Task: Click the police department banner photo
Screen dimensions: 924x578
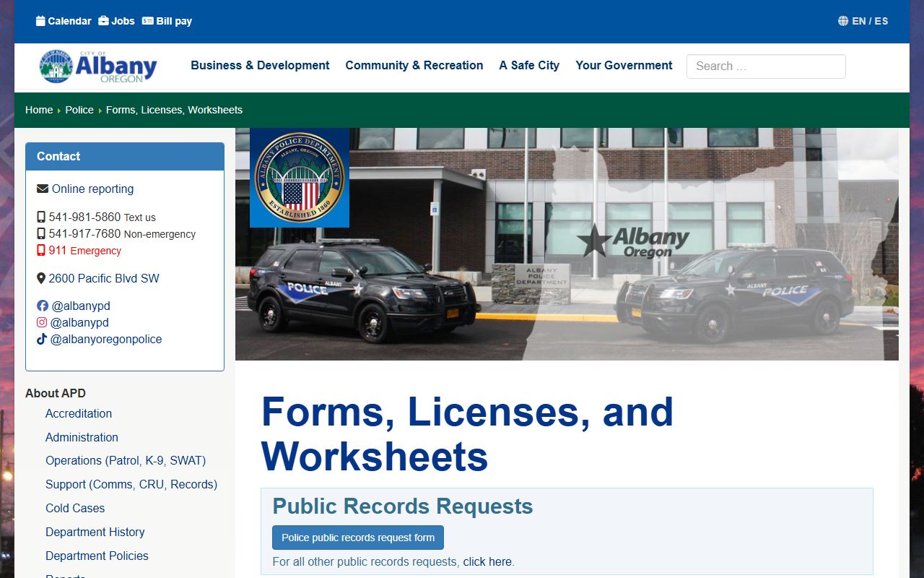Action: click(x=567, y=244)
